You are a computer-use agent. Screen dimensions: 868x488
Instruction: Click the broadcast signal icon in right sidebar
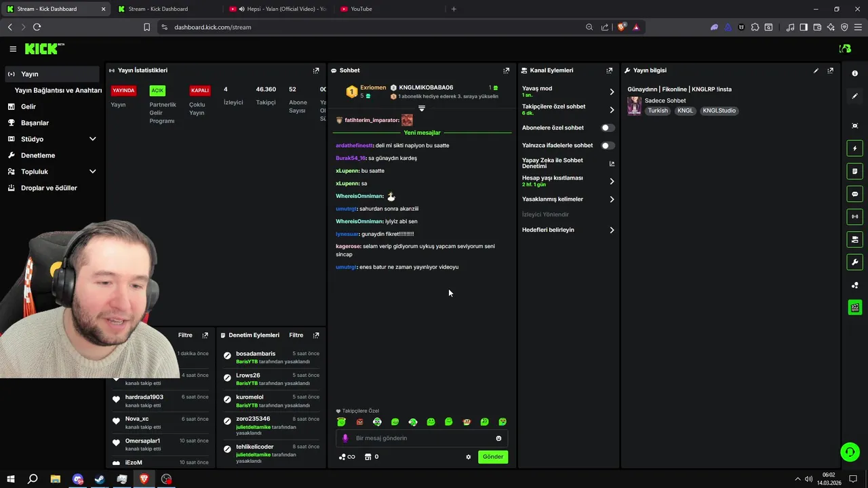(854, 217)
